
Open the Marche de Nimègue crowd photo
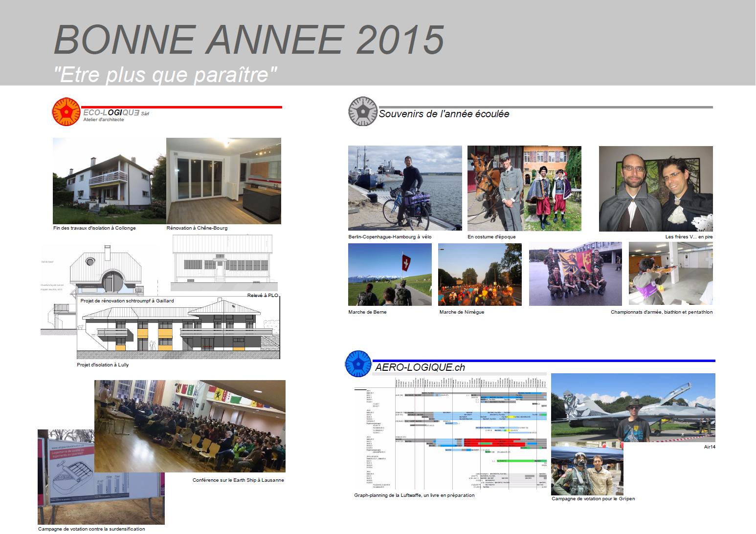[480, 274]
